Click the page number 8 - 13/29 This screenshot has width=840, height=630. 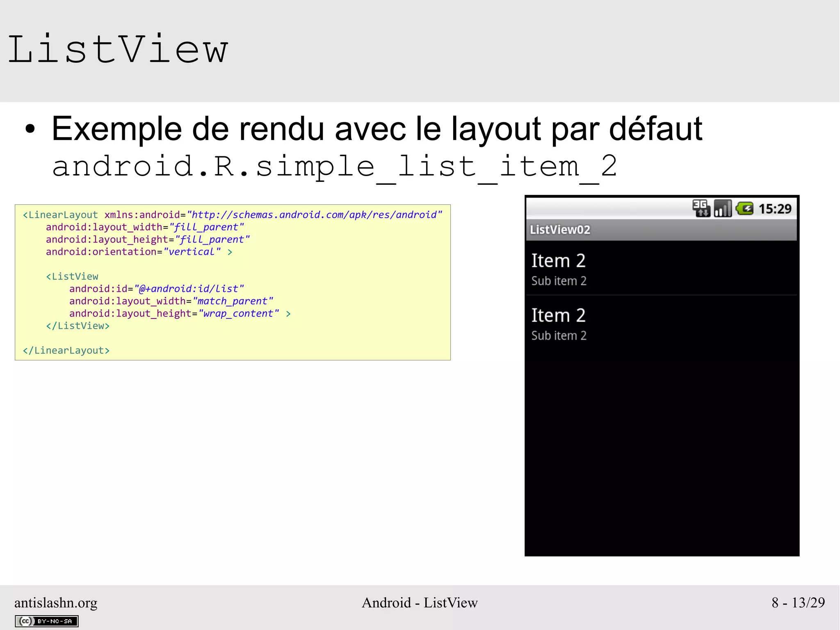798,603
